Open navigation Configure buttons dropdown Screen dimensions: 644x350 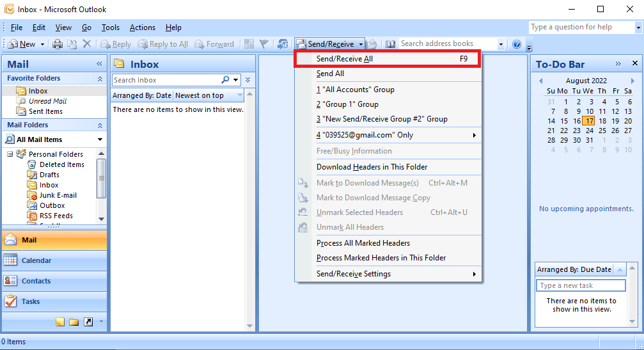(101, 322)
